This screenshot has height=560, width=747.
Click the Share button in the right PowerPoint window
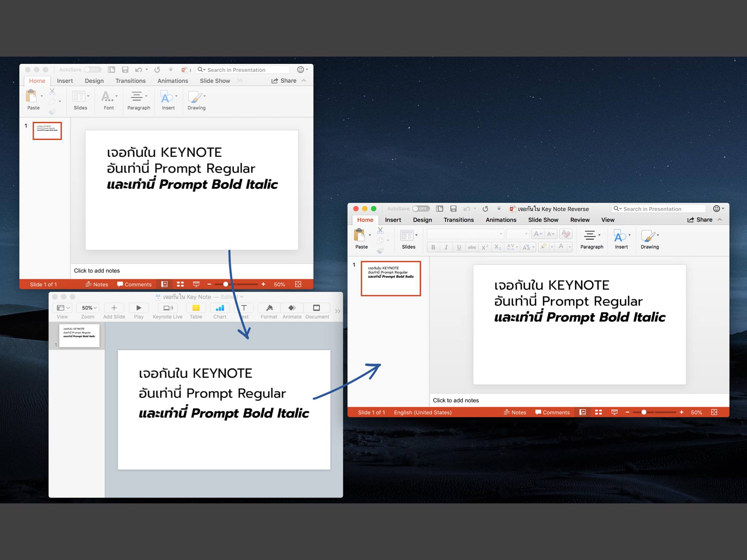click(x=700, y=220)
